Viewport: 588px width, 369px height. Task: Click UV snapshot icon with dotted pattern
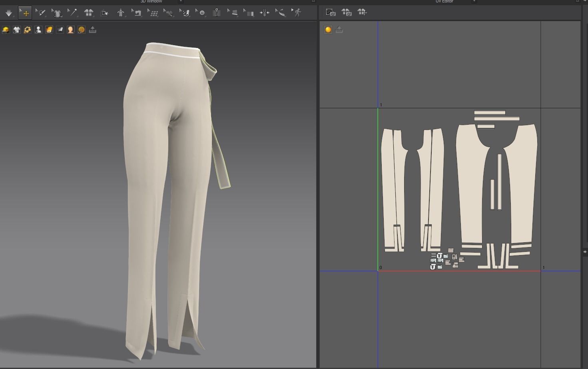click(x=331, y=12)
